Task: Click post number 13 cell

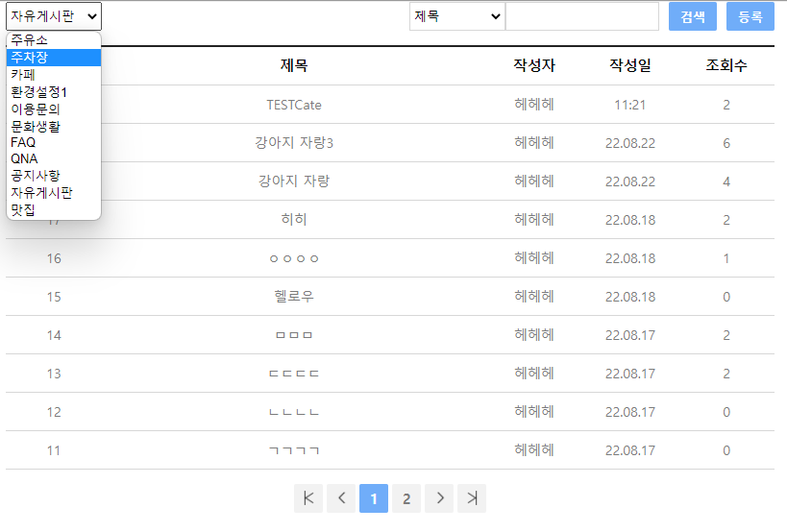Action: point(54,374)
